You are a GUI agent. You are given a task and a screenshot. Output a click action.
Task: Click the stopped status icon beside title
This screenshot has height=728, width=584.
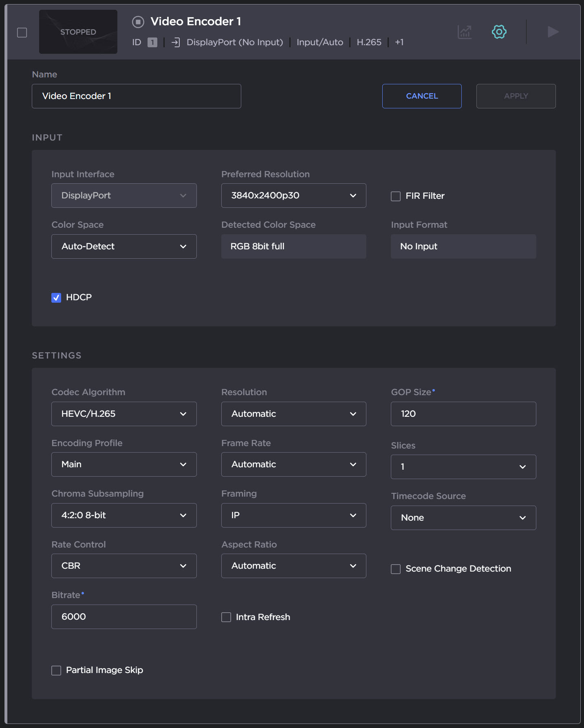coord(138,22)
